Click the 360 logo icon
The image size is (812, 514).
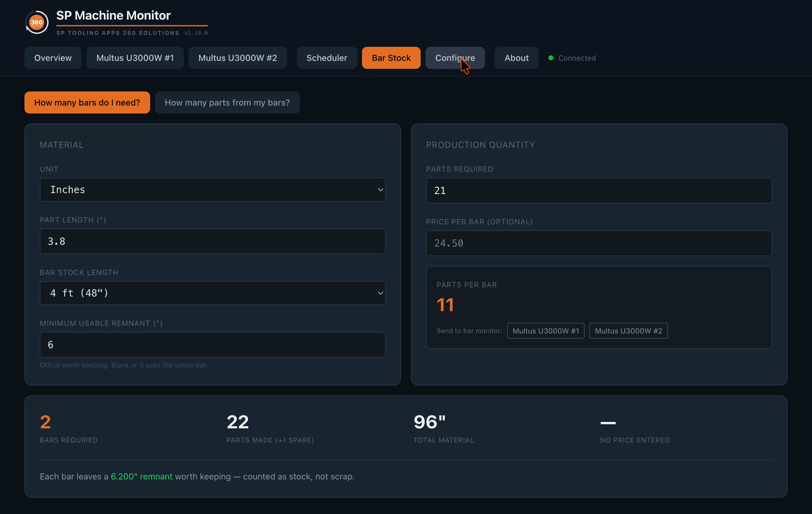37,22
